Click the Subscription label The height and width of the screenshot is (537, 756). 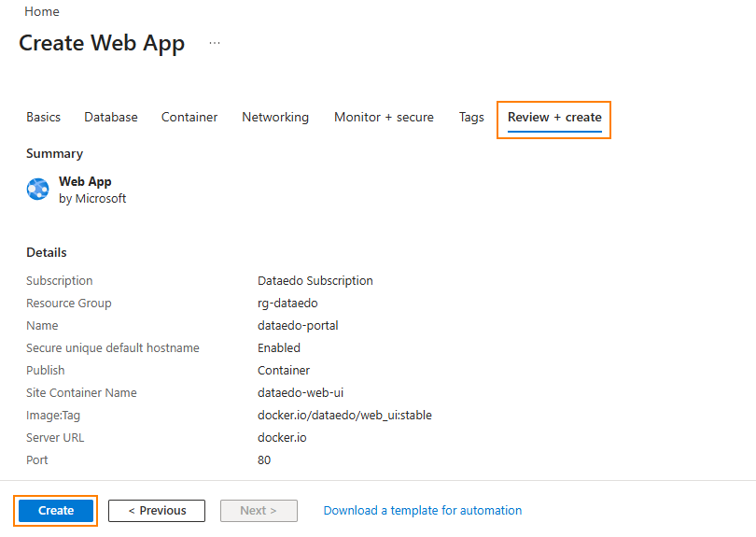[x=60, y=281]
